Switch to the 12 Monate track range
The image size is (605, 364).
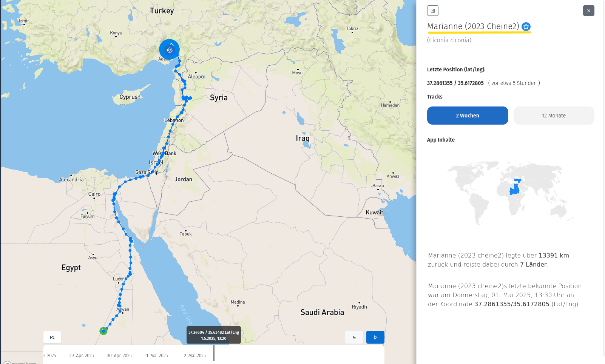pyautogui.click(x=554, y=116)
